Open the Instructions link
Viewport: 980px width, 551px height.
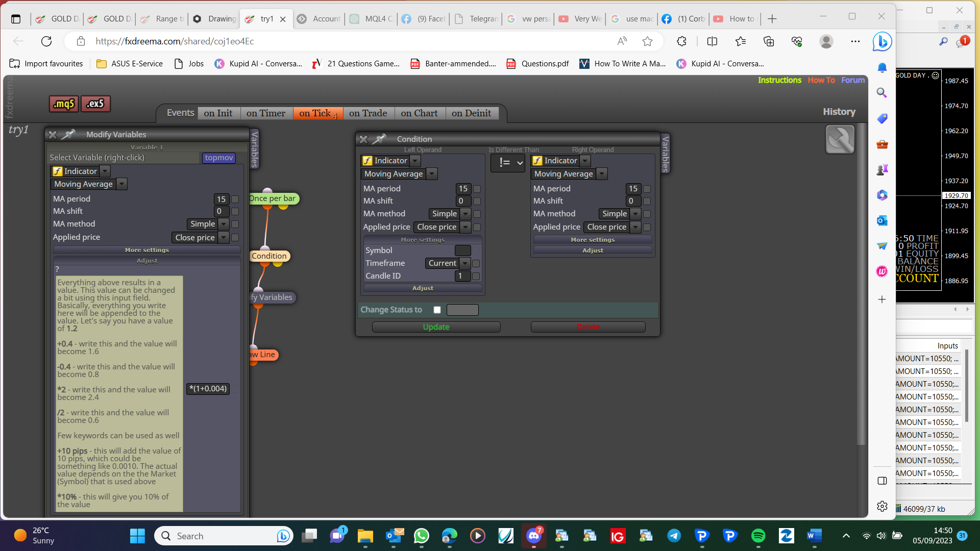pyautogui.click(x=779, y=80)
